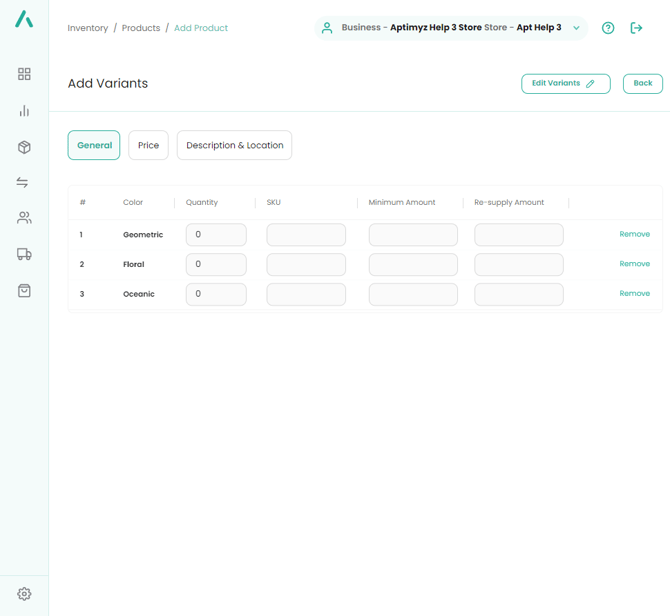Click the Back button
Screen dimensions: 670x616
pos(642,83)
